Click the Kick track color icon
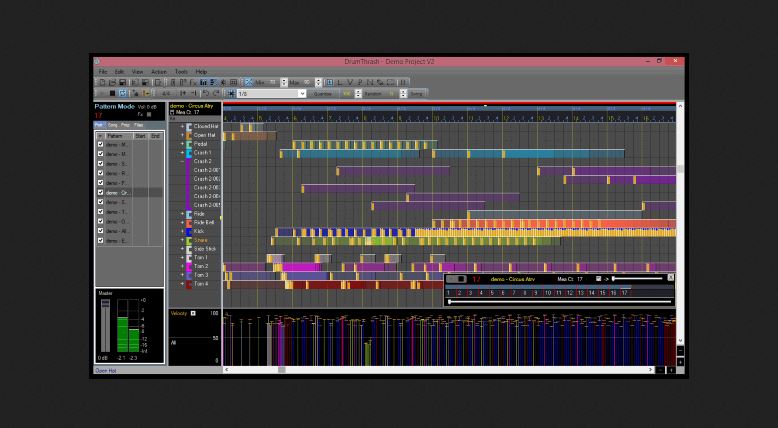Viewport: 778px width, 428px height. tap(189, 232)
